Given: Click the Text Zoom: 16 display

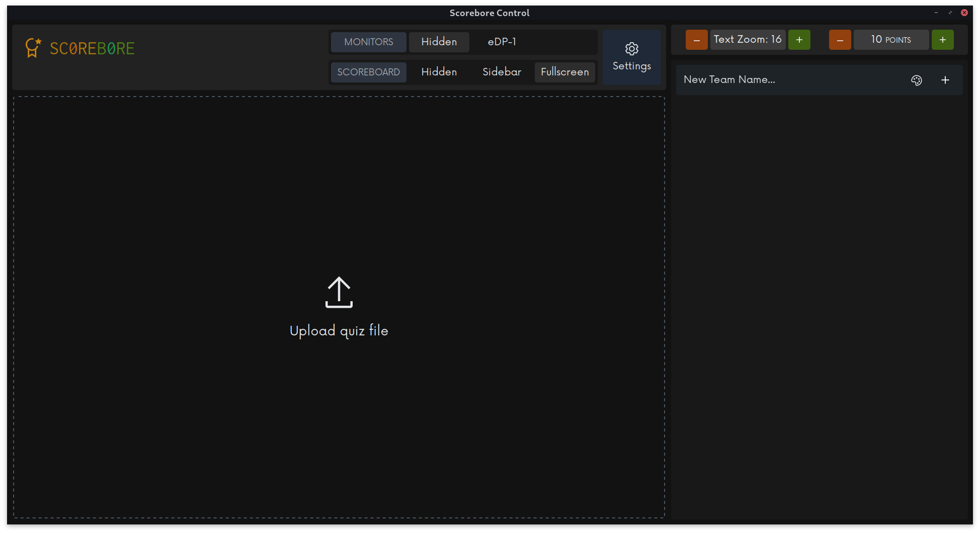Looking at the screenshot, I should pos(748,40).
